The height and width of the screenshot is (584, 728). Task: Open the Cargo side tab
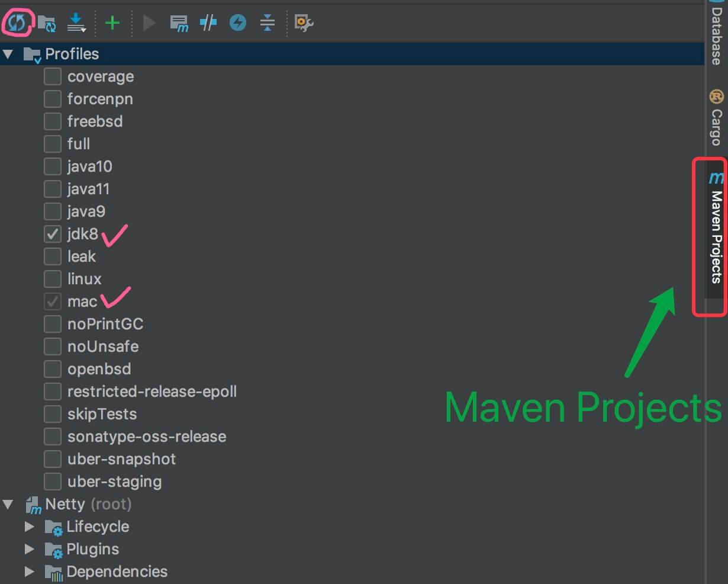pyautogui.click(x=717, y=117)
